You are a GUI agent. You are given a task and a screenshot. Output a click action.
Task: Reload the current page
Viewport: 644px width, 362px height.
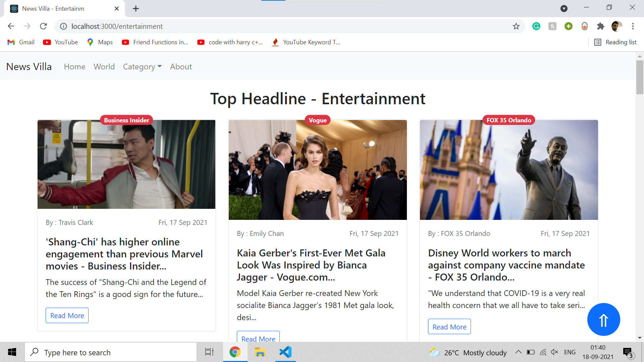(43, 26)
